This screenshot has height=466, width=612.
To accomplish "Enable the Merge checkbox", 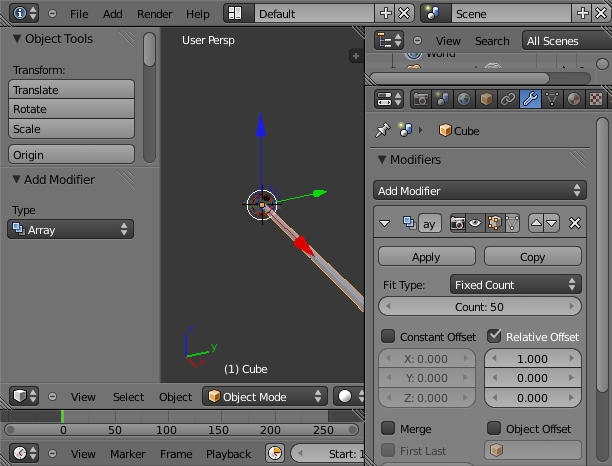I will pyautogui.click(x=388, y=429).
